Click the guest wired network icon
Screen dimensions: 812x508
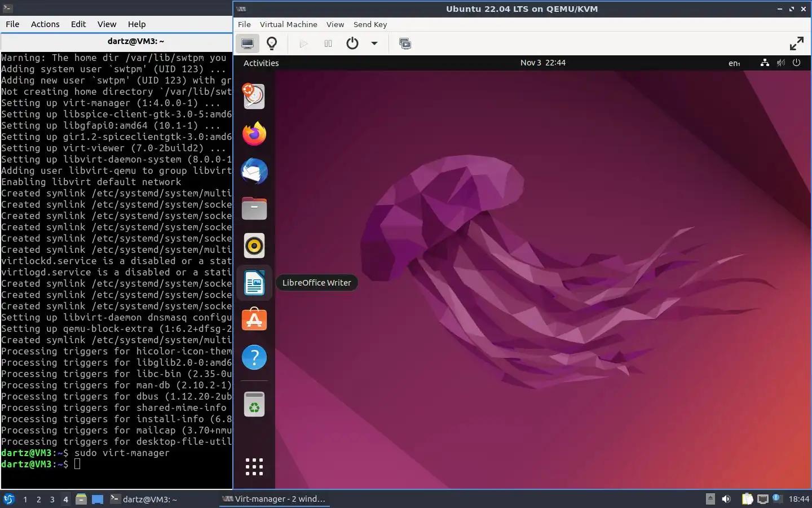click(x=765, y=63)
